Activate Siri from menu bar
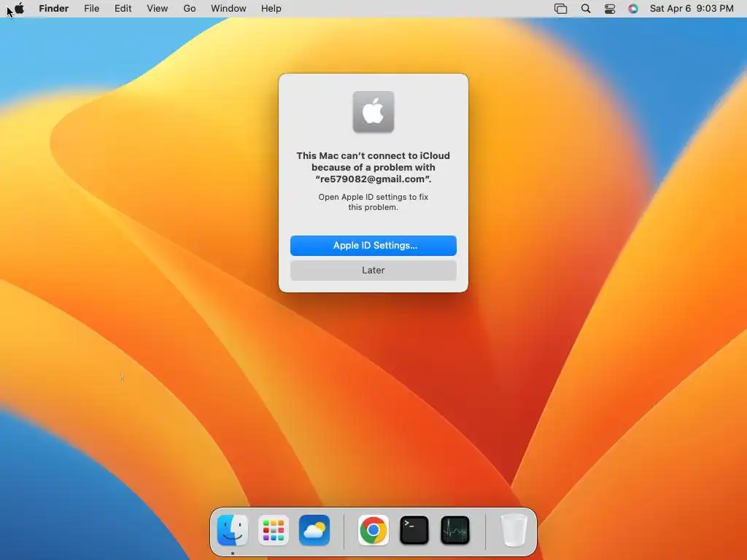This screenshot has height=560, width=747. pyautogui.click(x=633, y=9)
